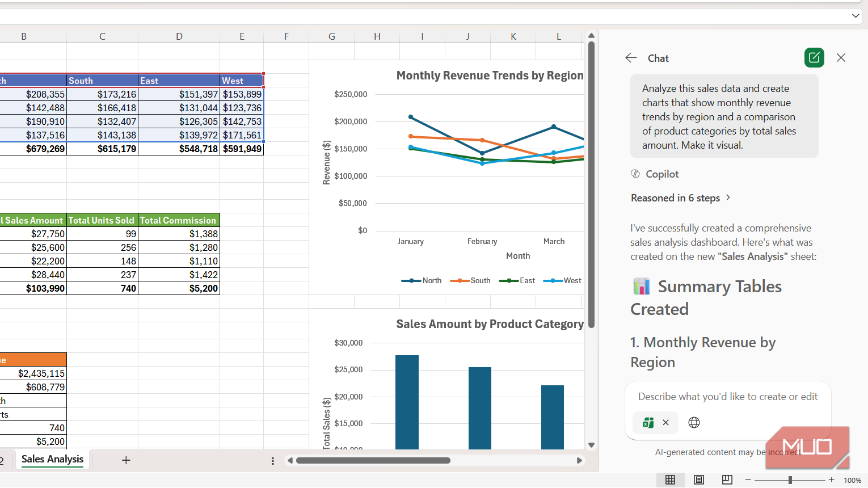
Task: Select cell with commission $1,422
Action: pos(179,275)
